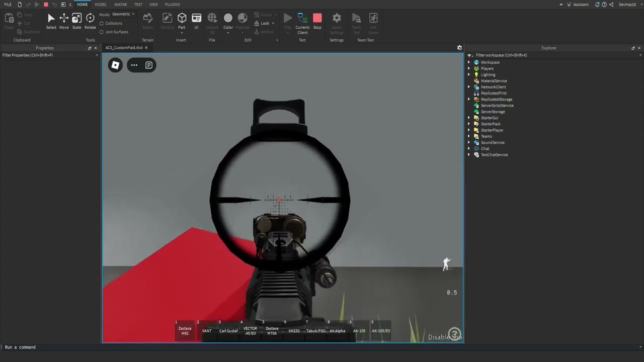The image size is (644, 362).
Task: Undock the Properties panel
Action: click(x=90, y=48)
